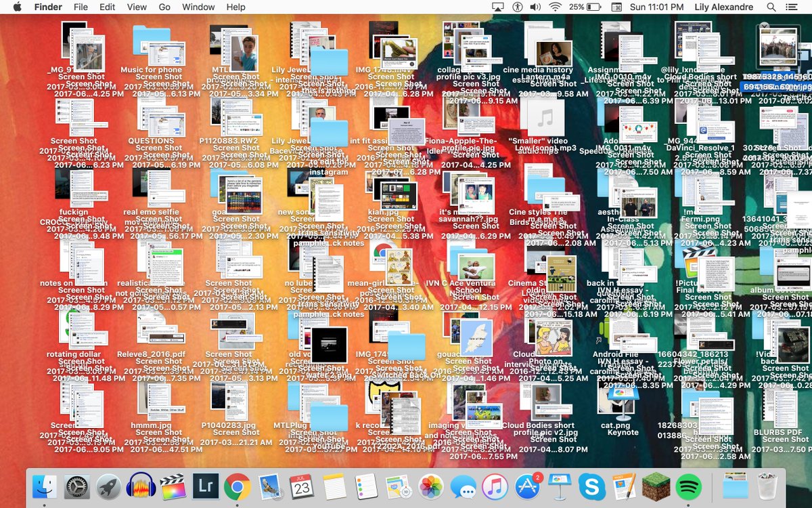
Task: Launch Google Chrome from the Dock
Action: 237,486
